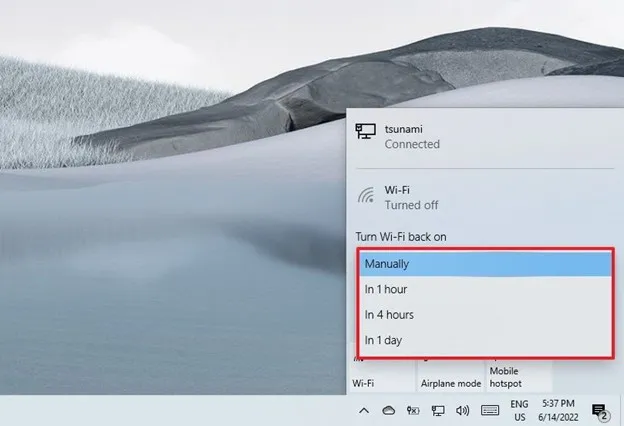Expand the hidden tray icons chevron
The width and height of the screenshot is (624, 426).
[x=365, y=410]
